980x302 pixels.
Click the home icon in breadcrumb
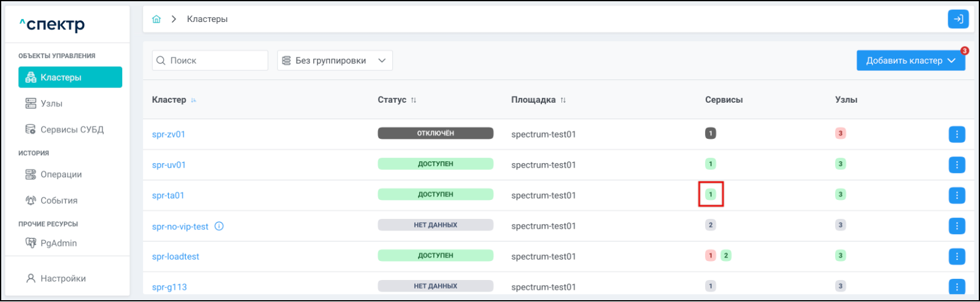coord(156,19)
